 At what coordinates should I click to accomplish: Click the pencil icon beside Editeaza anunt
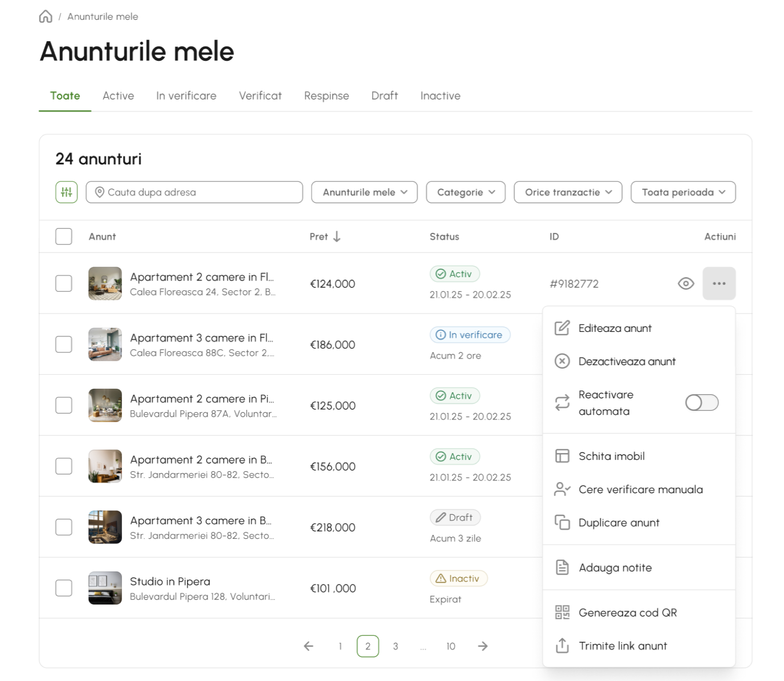pyautogui.click(x=562, y=328)
